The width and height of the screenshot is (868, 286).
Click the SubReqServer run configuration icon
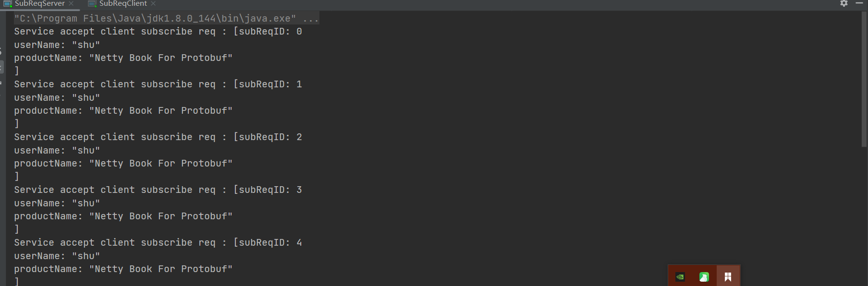[x=8, y=3]
